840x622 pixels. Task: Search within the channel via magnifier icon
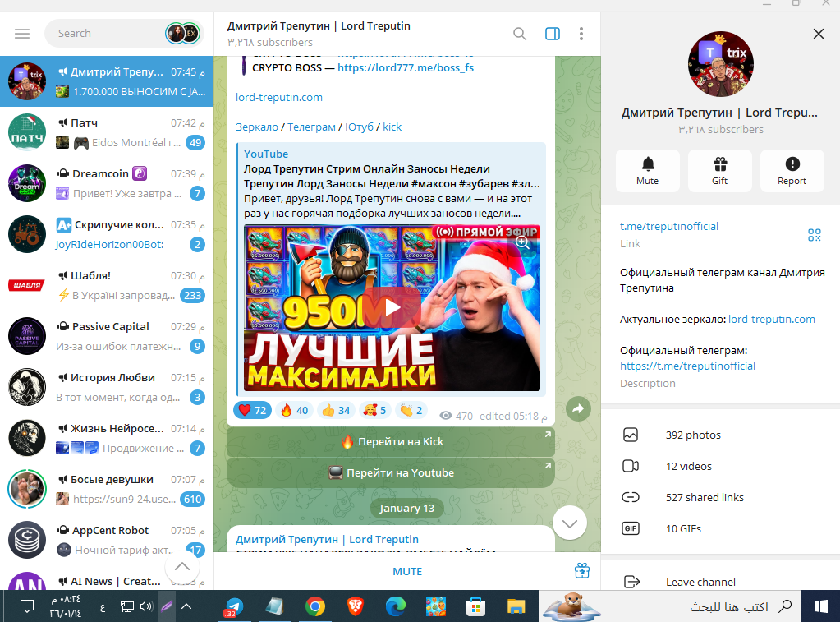519,34
